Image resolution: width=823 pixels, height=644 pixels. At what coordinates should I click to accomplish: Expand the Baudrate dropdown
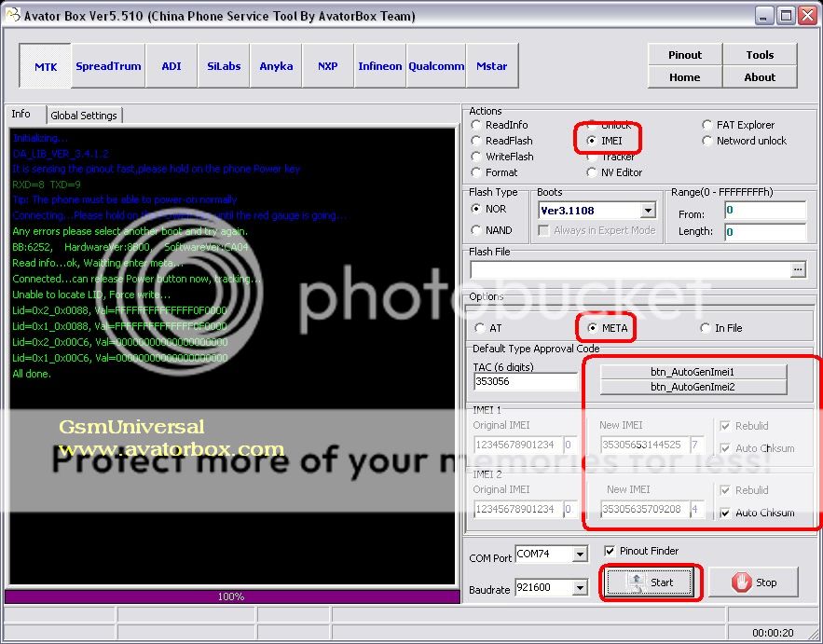pos(580,588)
